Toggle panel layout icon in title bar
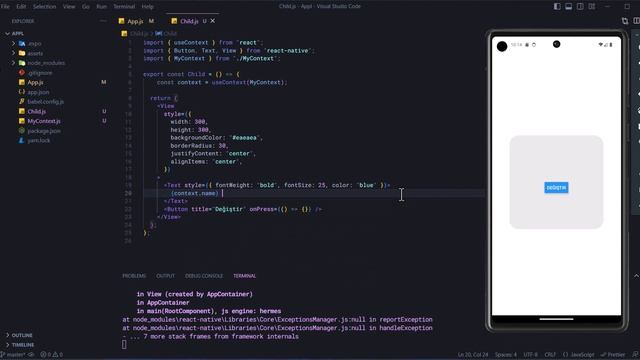Image resolution: width=640 pixels, height=360 pixels. pos(569,7)
